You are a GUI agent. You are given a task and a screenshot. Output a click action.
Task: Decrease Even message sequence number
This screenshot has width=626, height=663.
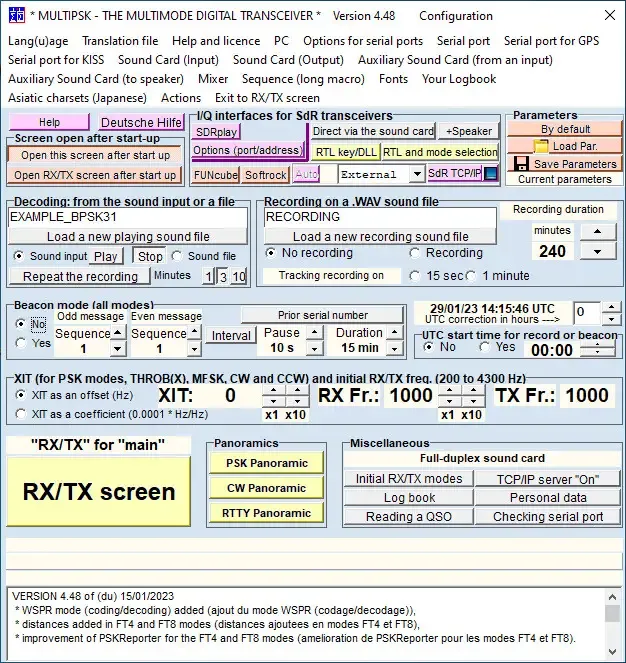194,349
